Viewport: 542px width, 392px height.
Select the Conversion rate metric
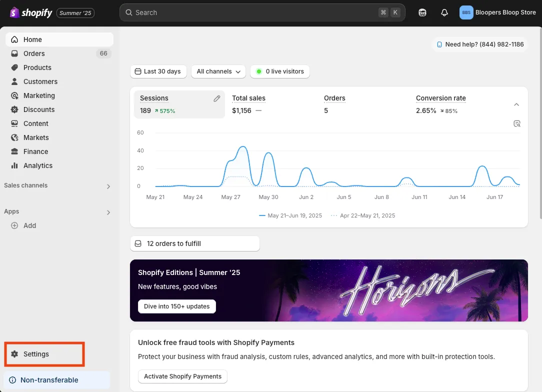tap(455, 104)
